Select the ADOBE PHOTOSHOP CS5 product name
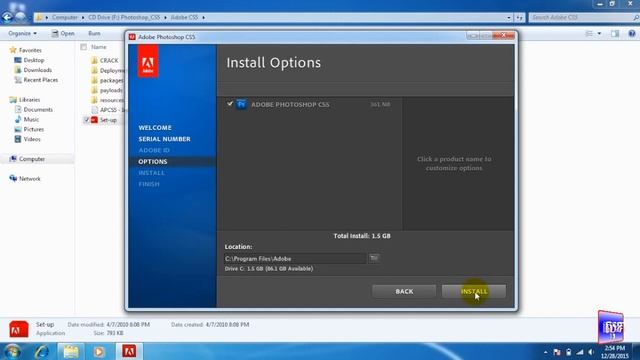The width and height of the screenshot is (640, 360). (x=290, y=104)
